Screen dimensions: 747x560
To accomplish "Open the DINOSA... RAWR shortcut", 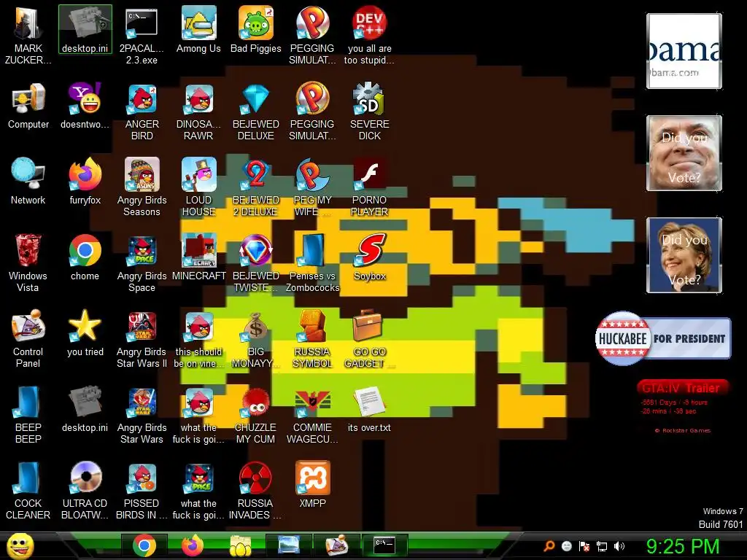I will pos(198,112).
